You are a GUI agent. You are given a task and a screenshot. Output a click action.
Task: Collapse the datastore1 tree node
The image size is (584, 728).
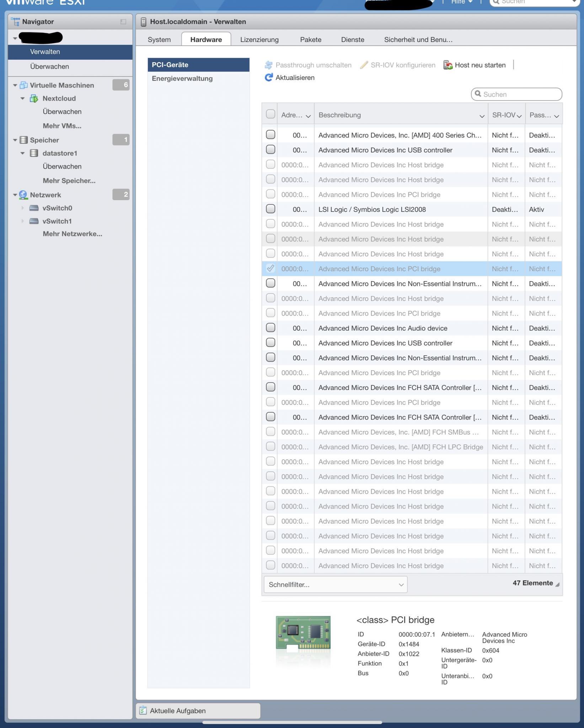click(22, 153)
